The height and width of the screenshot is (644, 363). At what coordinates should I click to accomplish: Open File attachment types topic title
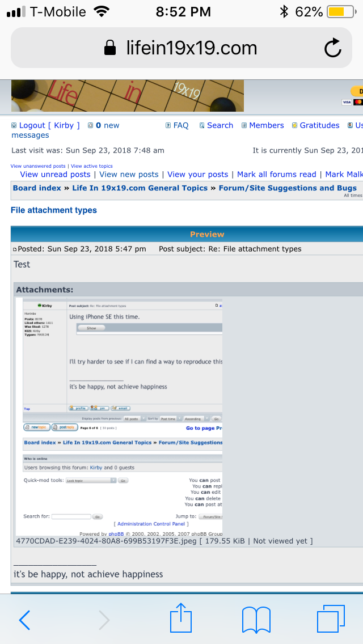click(54, 210)
